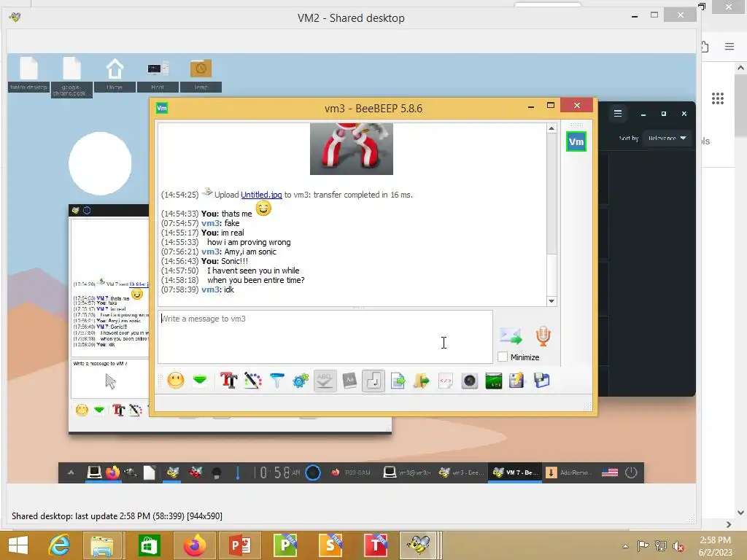
Task: Click the terminal launcher in remote taskbar
Action: pyautogui.click(x=94, y=472)
